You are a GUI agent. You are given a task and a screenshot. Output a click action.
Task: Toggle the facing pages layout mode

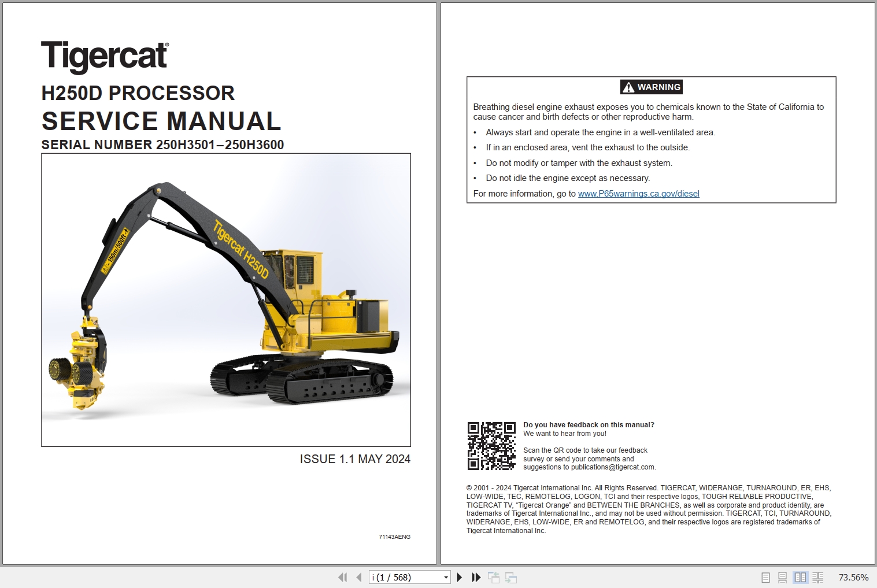[x=801, y=577]
